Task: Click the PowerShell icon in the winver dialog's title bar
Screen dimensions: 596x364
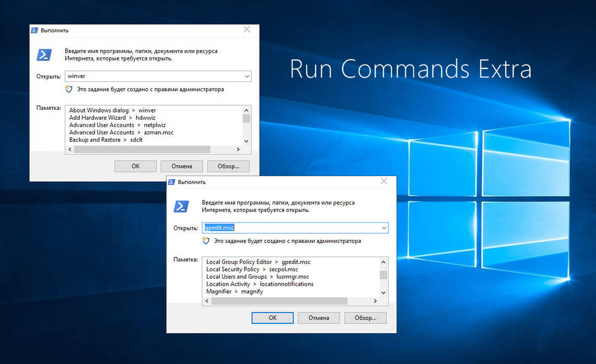Action: point(34,30)
